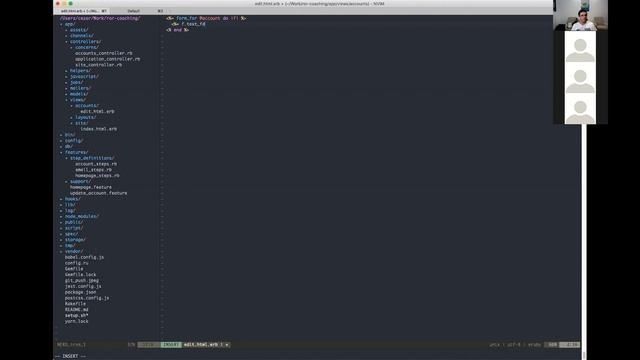640x360 pixels.
Task: Open index.html.erb in the tree
Action: [x=98, y=129]
